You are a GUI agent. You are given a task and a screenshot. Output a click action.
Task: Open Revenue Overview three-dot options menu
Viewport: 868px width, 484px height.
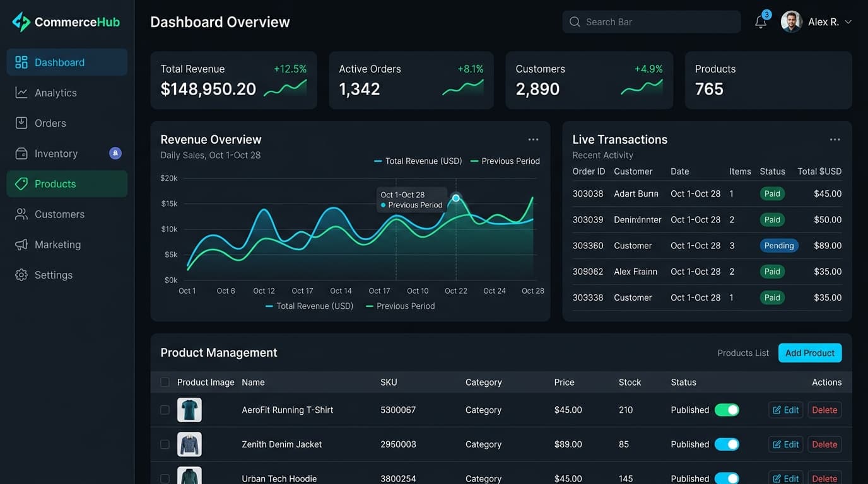[x=533, y=139]
